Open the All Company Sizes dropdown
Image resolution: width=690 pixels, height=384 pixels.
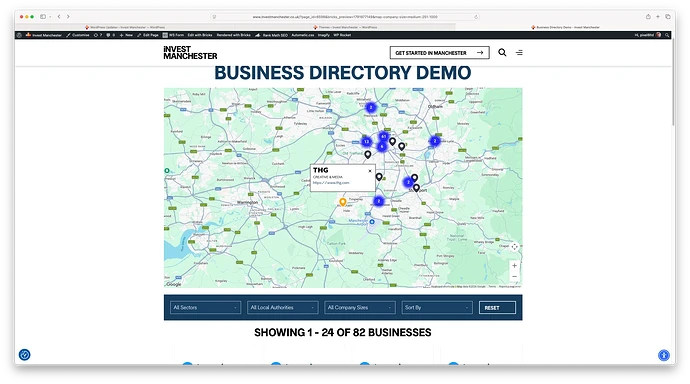360,307
